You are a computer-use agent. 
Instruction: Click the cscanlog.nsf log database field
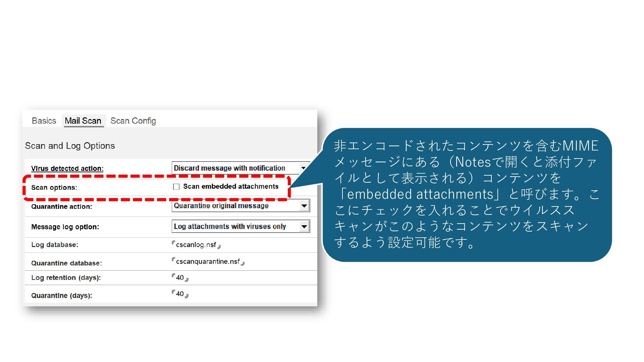(x=196, y=245)
